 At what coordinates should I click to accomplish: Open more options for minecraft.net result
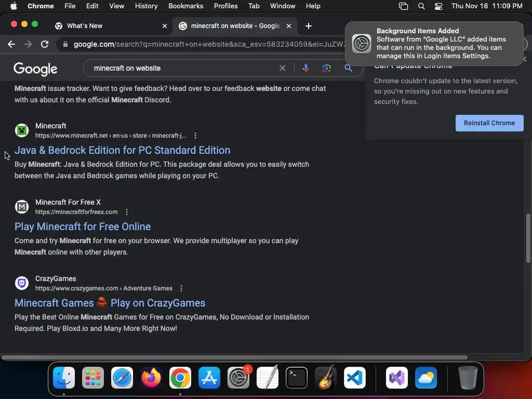point(195,136)
